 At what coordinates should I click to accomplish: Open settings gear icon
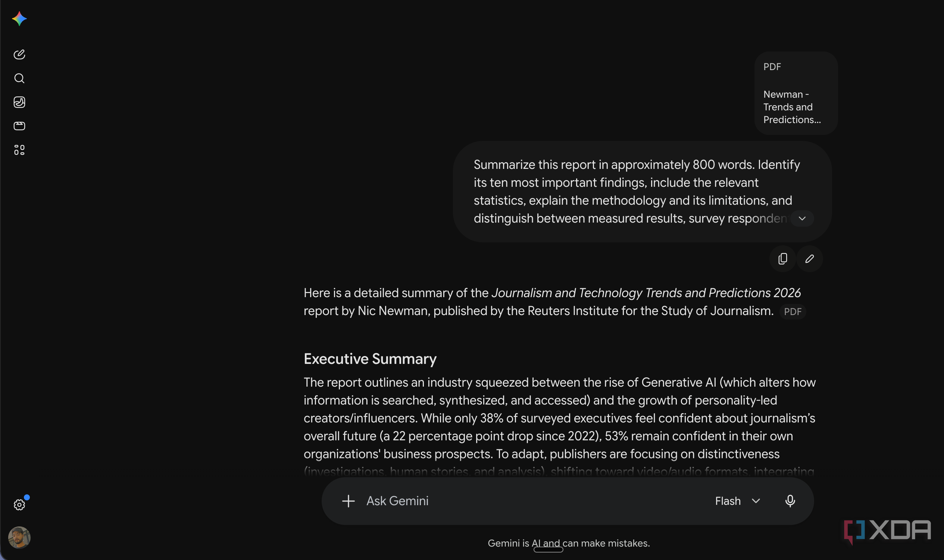click(19, 504)
